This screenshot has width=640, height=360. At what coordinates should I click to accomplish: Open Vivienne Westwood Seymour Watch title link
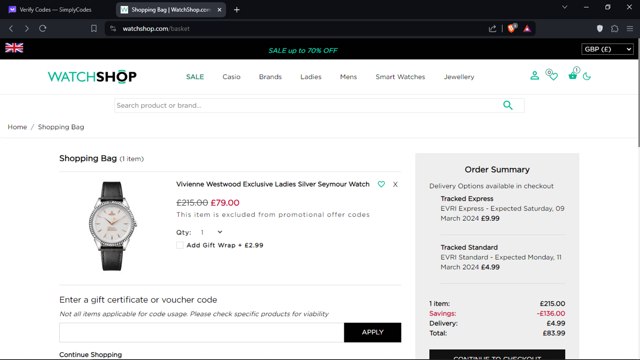pos(273,184)
